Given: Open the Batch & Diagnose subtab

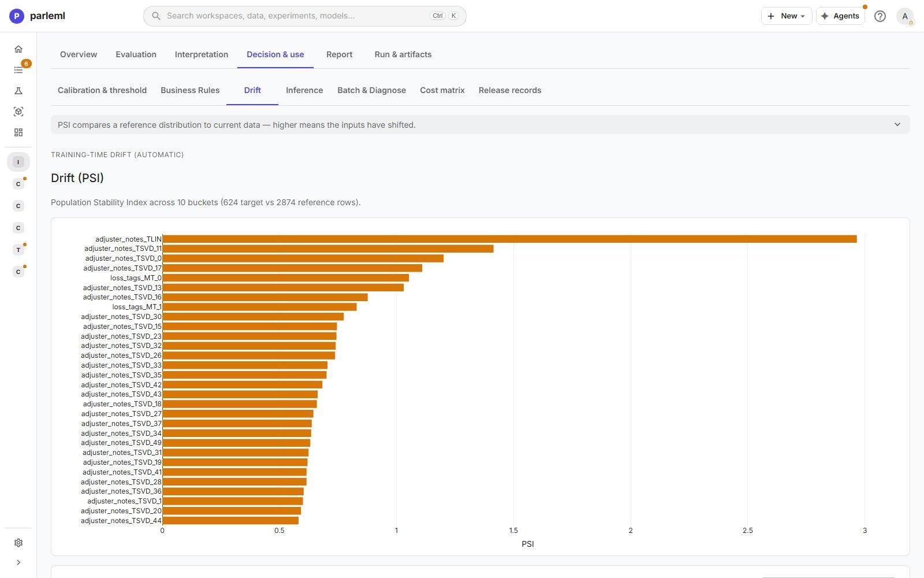Looking at the screenshot, I should pyautogui.click(x=371, y=90).
